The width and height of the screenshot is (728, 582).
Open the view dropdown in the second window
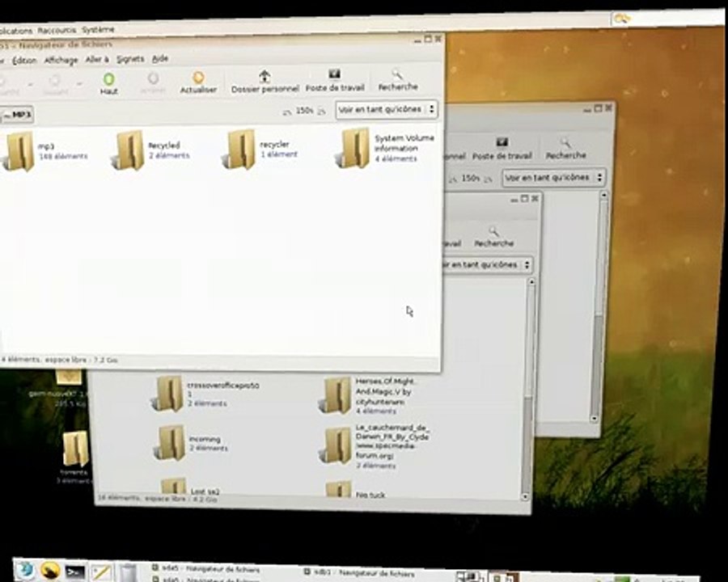click(x=553, y=177)
